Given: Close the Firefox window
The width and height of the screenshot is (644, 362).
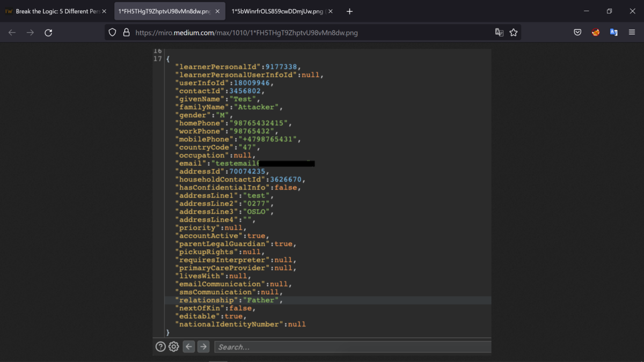Looking at the screenshot, I should click(x=632, y=11).
